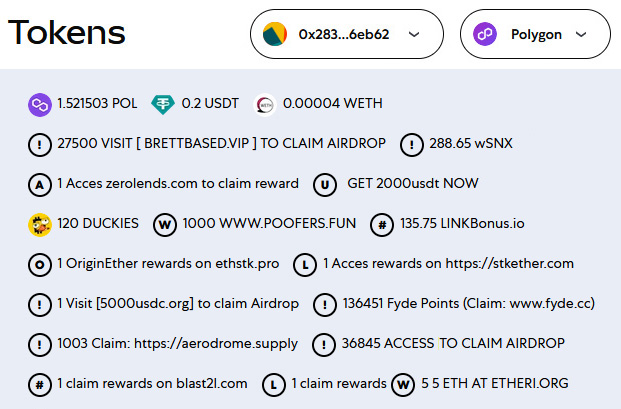
Task: Click '1 claim rewards on blast2l.com' text
Action: 152,384
